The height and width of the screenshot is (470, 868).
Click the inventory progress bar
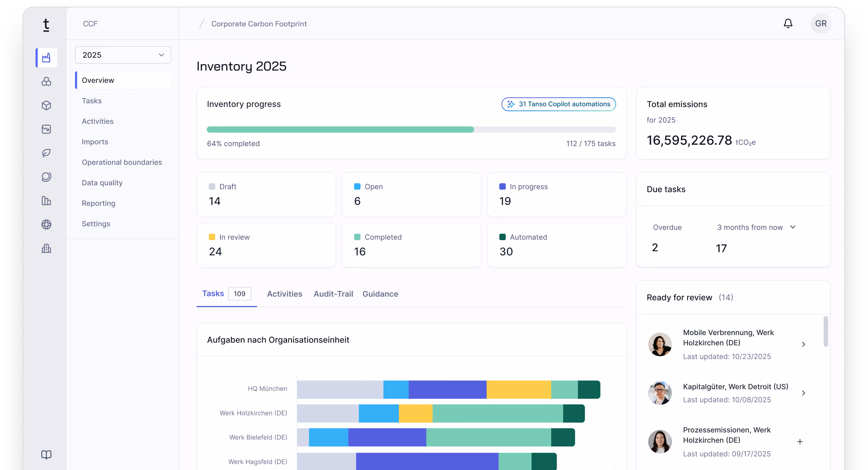(411, 129)
